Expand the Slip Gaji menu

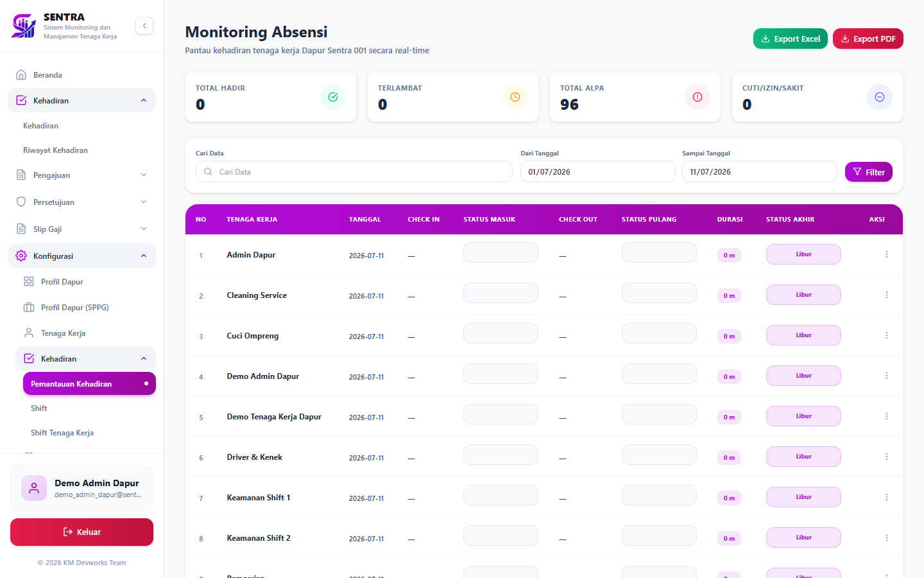point(81,229)
